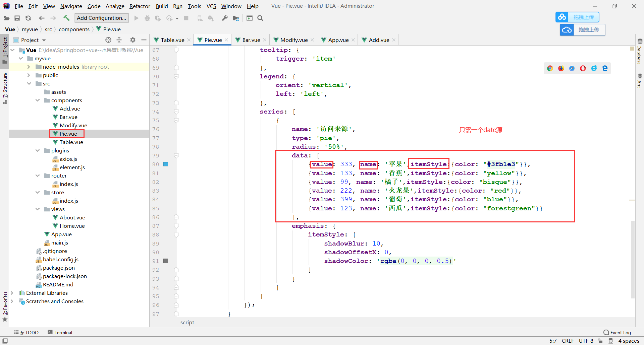Click the Synchronize refresh icon
Screen dimensions: 644x345
tap(28, 18)
